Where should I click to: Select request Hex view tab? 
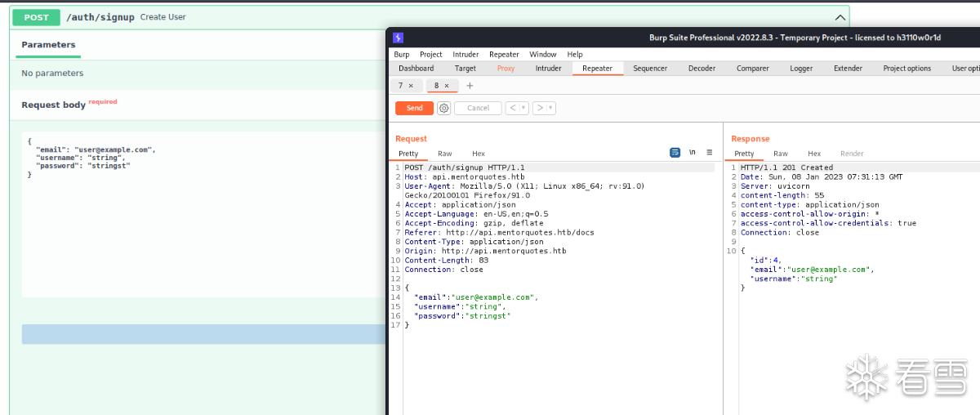tap(479, 154)
